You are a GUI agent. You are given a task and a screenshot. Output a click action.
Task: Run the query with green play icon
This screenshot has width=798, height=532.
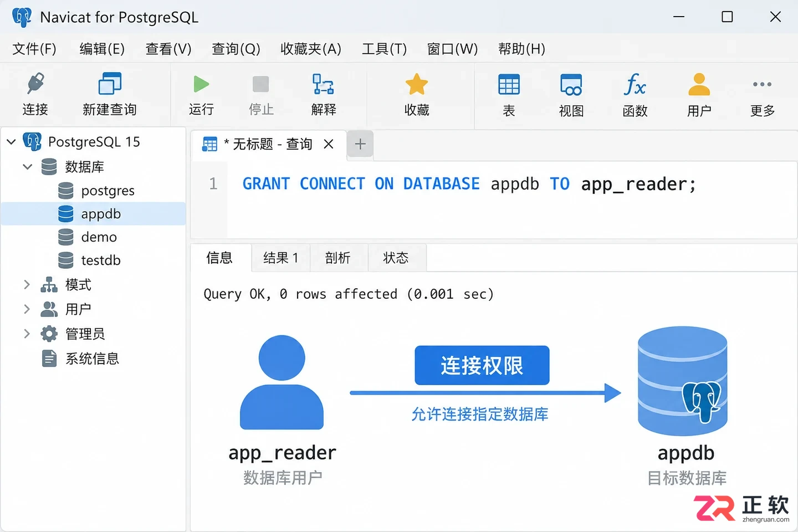click(x=201, y=84)
